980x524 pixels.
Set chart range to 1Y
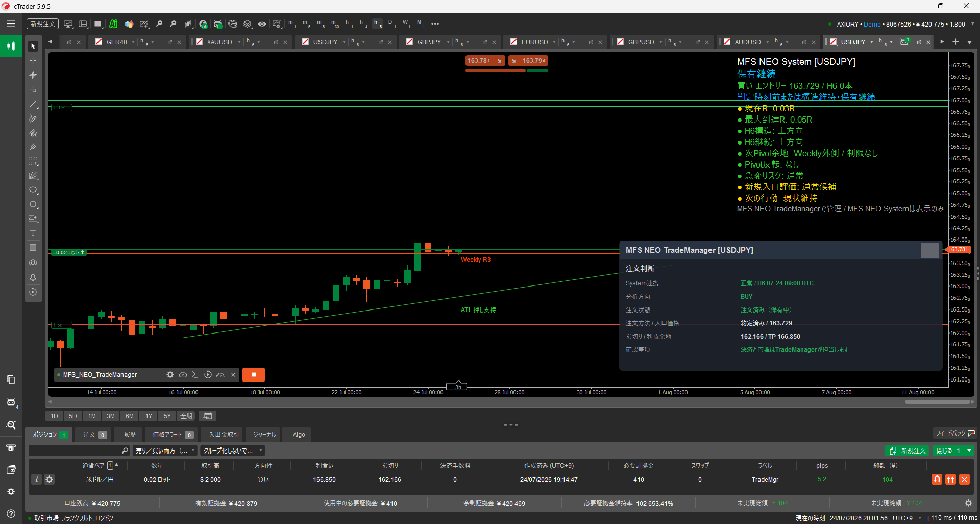[149, 416]
